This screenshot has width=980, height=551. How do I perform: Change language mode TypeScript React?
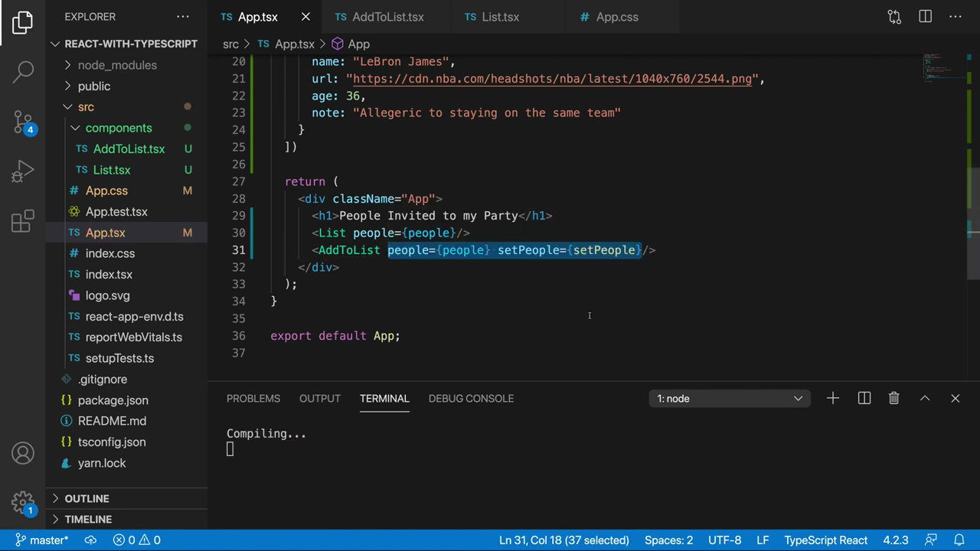(825, 540)
